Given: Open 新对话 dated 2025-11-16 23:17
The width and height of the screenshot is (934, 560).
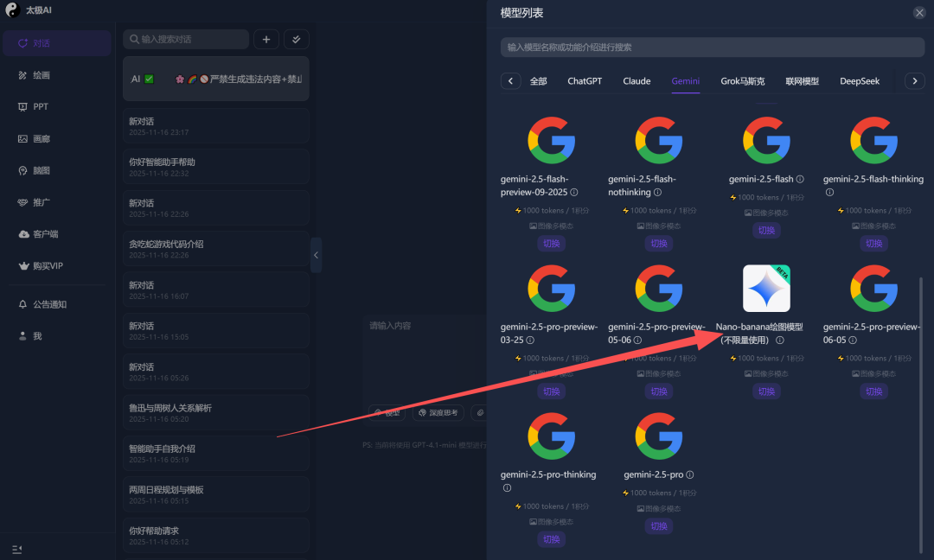Looking at the screenshot, I should pos(215,125).
